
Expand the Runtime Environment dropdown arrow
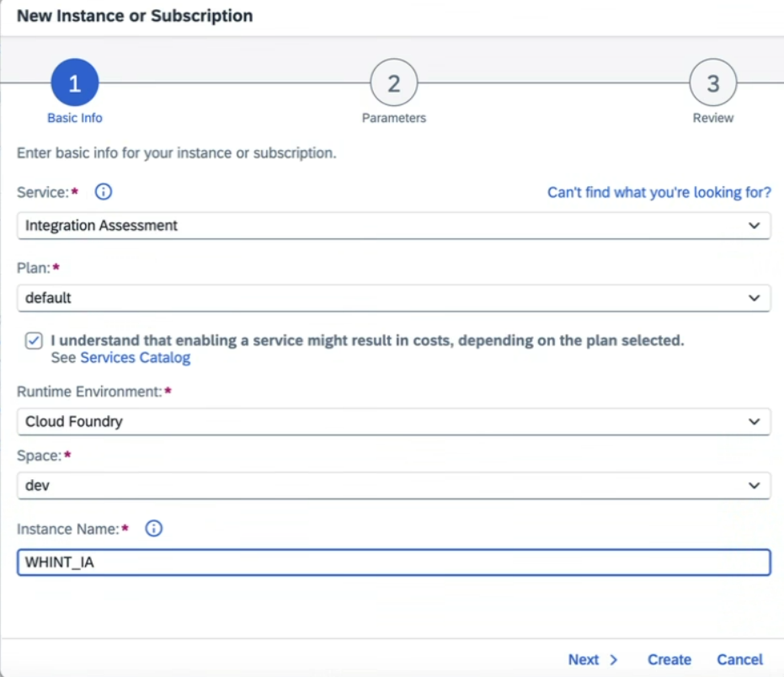click(755, 422)
